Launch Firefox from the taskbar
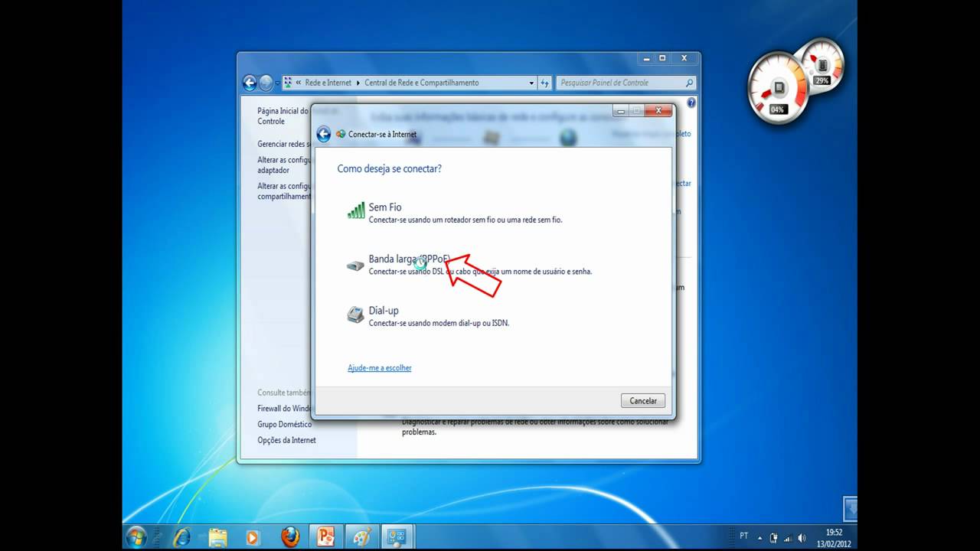The image size is (980, 551). tap(290, 537)
